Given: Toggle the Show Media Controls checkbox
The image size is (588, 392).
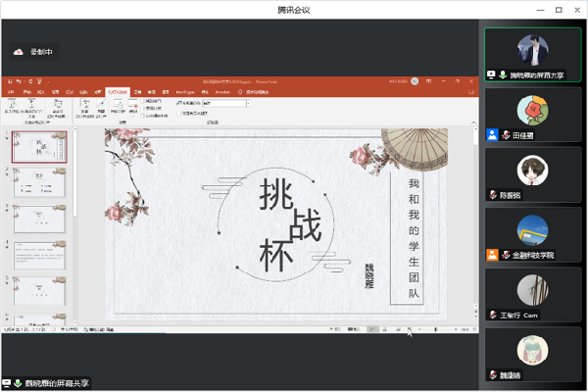Looking at the screenshot, I should pyautogui.click(x=144, y=115).
